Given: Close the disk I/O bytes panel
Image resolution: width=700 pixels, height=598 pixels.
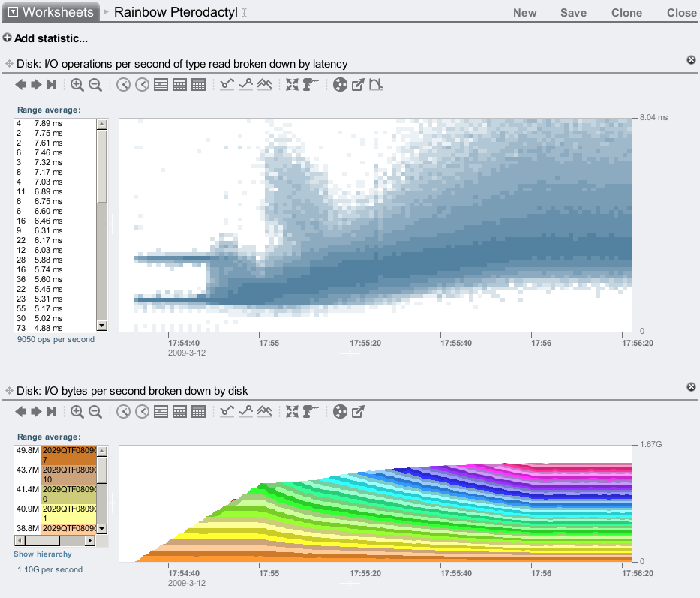Looking at the screenshot, I should [x=691, y=386].
